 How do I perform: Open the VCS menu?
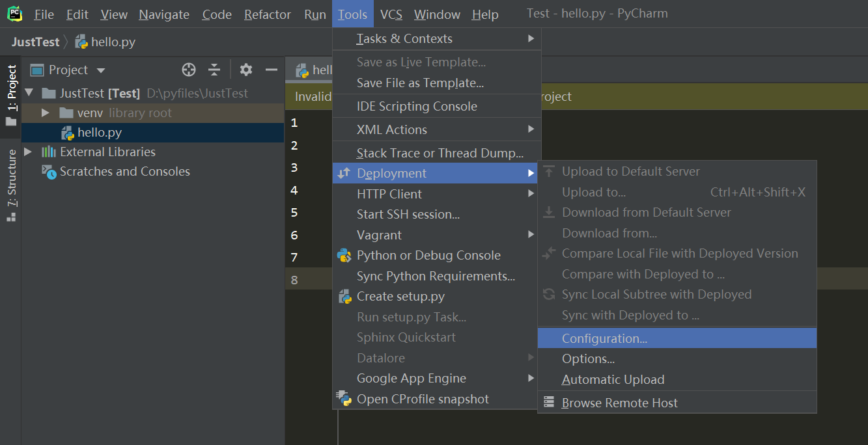click(391, 14)
